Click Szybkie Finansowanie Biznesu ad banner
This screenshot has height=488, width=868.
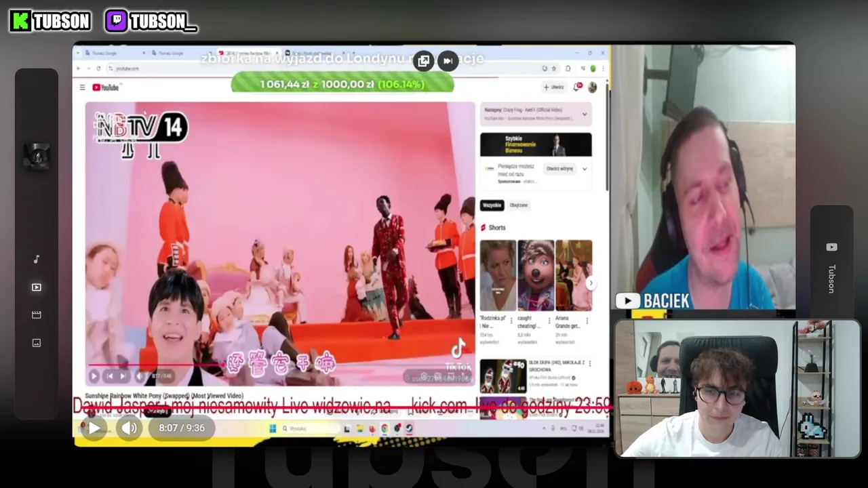(x=536, y=144)
